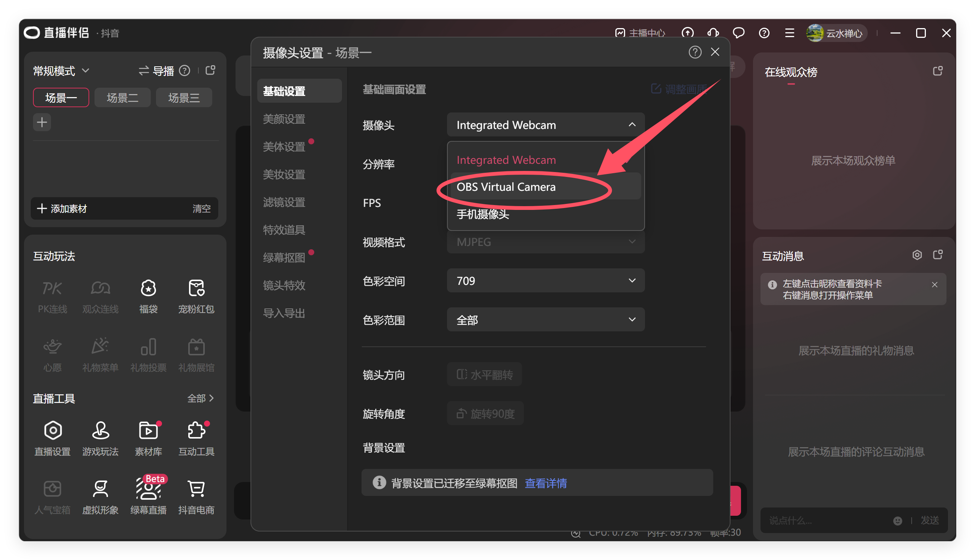Open the 视频格式 MJPEG dropdown
This screenshot has width=975, height=560.
546,241
